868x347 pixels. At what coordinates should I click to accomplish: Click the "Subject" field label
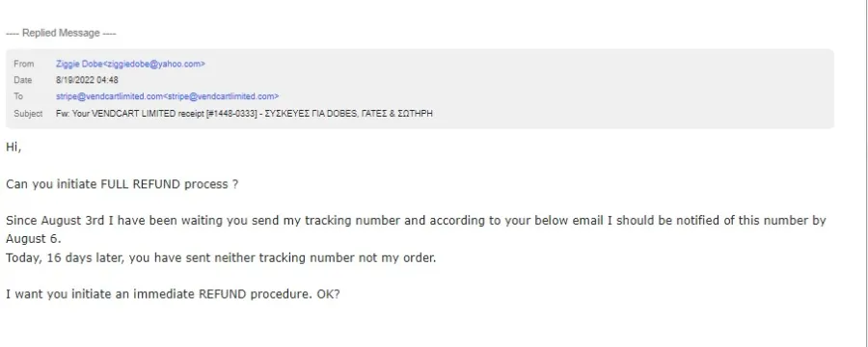pyautogui.click(x=28, y=114)
